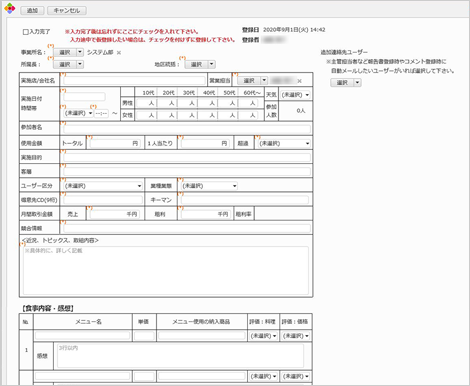Open the 天気 (未選択) dropdown
Image resolution: width=470 pixels, height=386 pixels.
295,95
